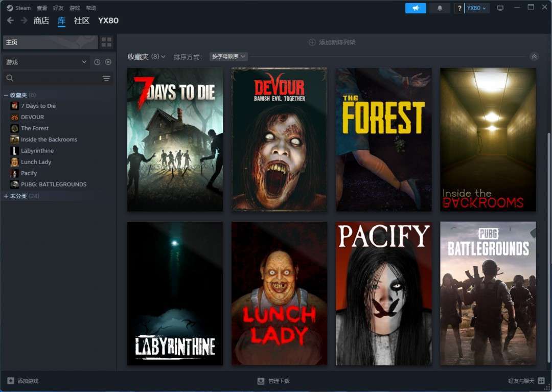Select the Lunch Lady game cover
The height and width of the screenshot is (392, 552).
tap(279, 293)
